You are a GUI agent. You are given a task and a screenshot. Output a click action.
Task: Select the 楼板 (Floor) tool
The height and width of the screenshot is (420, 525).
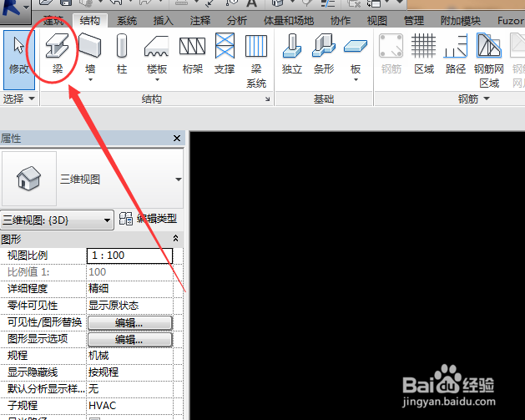tap(156, 53)
